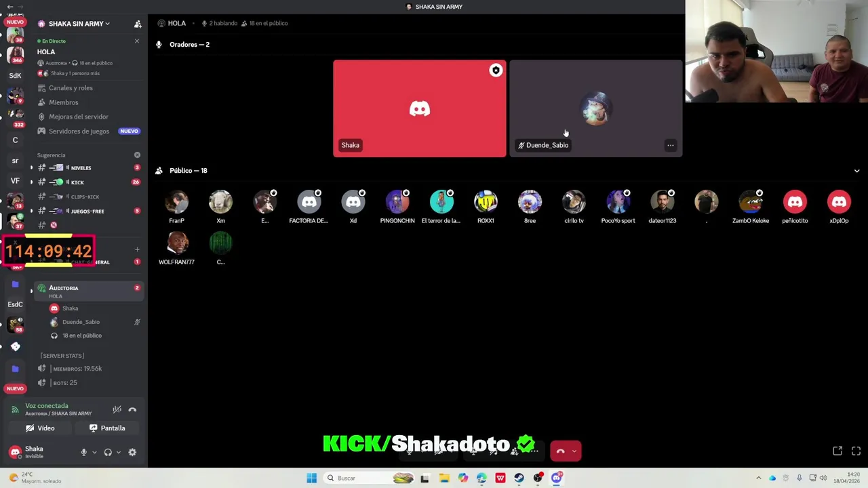Open the sr server icon

[x=15, y=161]
